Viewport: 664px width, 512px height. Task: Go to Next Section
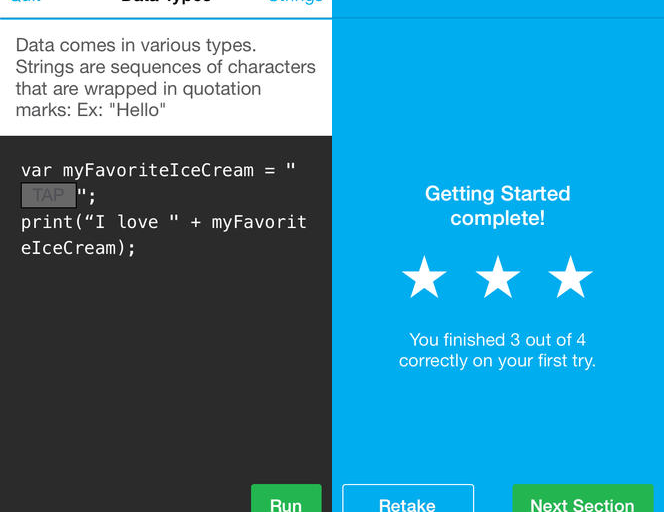[x=582, y=500]
